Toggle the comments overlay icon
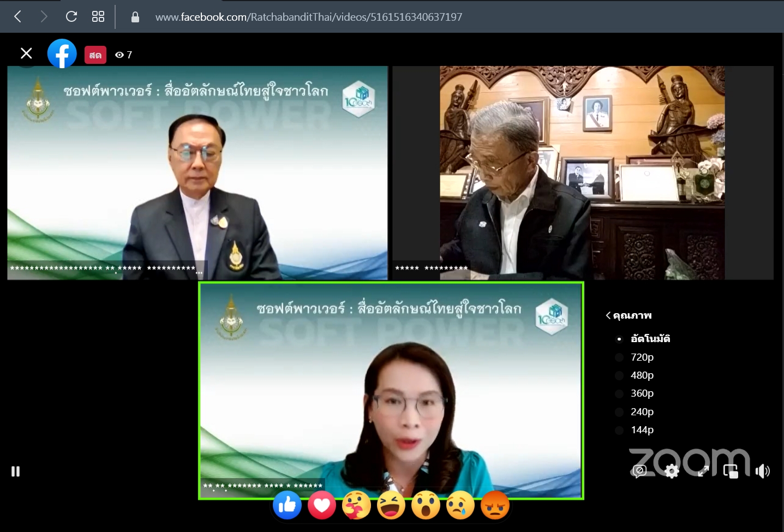This screenshot has width=784, height=532. point(639,471)
